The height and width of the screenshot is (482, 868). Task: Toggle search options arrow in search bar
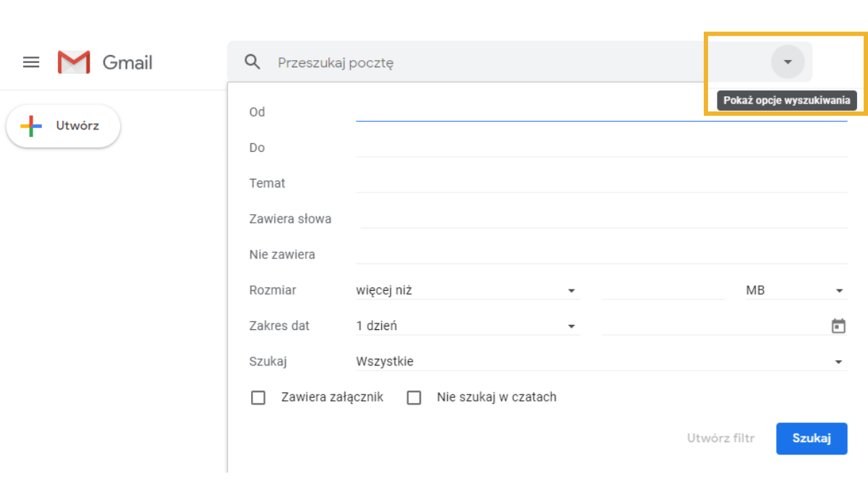coord(788,62)
